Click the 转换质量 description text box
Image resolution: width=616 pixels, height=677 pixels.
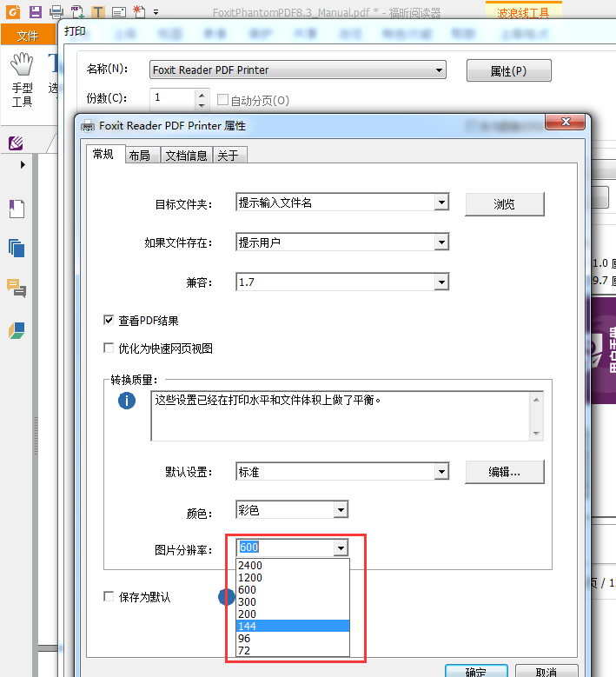pyautogui.click(x=341, y=416)
